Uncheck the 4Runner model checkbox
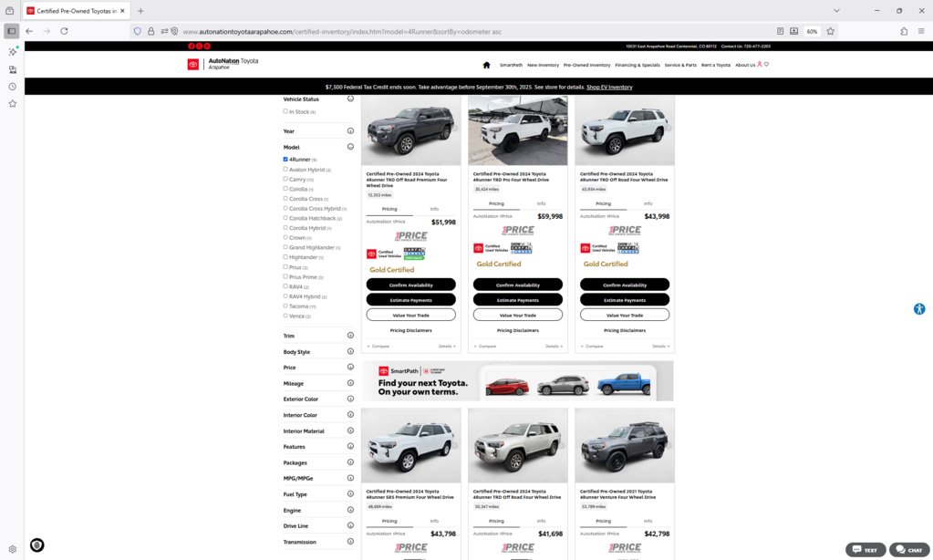The width and height of the screenshot is (933, 560). click(285, 159)
